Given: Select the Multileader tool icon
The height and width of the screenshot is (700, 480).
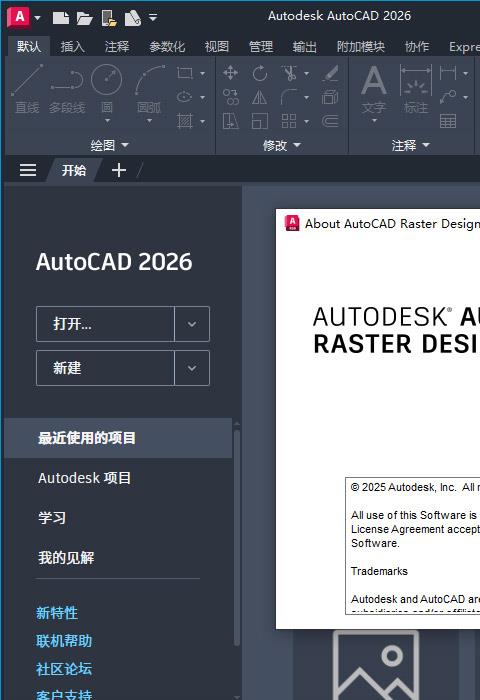Looking at the screenshot, I should pos(448,97).
